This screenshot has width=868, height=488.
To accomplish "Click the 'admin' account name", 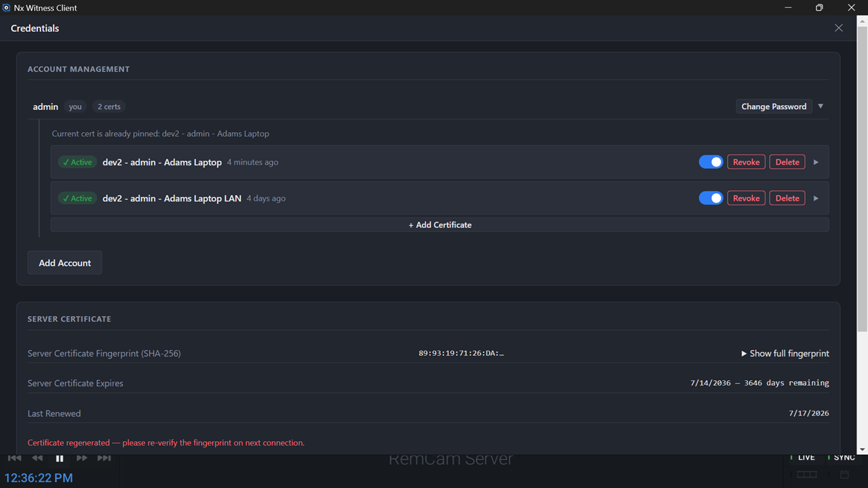I will tap(45, 106).
